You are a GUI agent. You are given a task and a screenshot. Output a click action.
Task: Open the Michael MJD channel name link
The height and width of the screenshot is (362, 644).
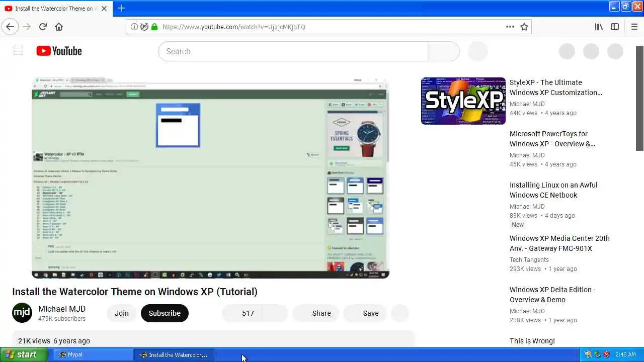coord(62,309)
